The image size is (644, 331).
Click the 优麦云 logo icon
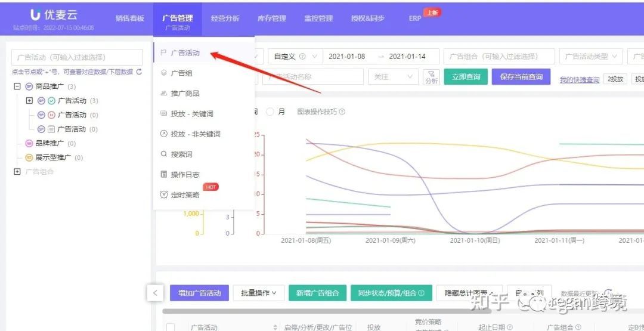pos(36,15)
